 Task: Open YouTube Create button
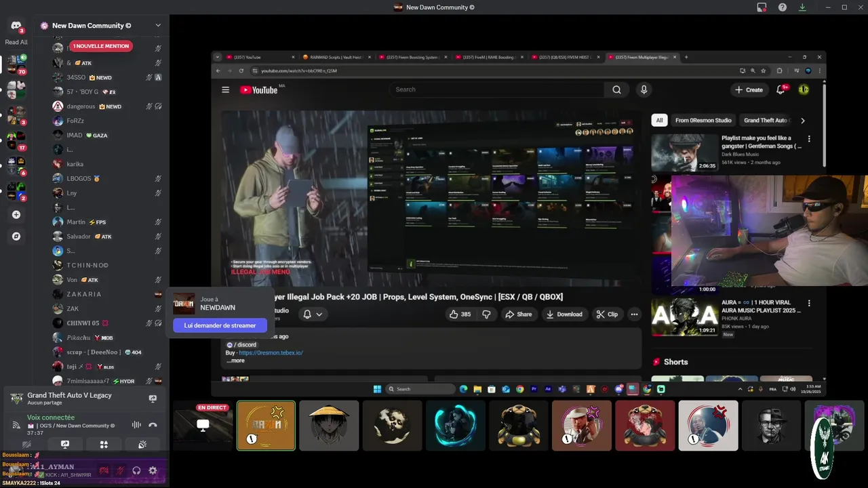pyautogui.click(x=749, y=89)
